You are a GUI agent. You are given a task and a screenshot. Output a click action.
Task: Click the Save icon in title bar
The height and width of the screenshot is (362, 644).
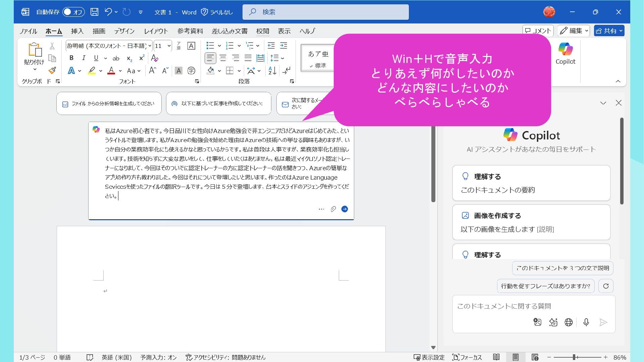tap(95, 12)
